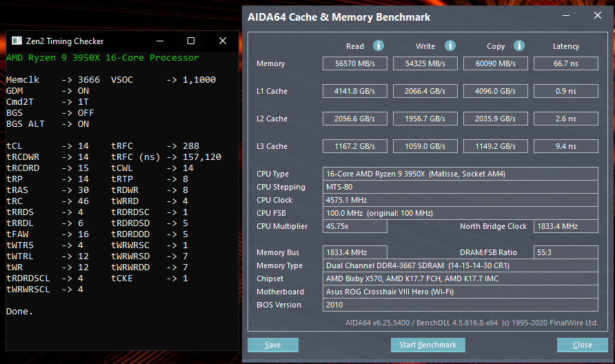
Task: Select the Memory Latency 66.7 ns field
Action: coord(566,63)
